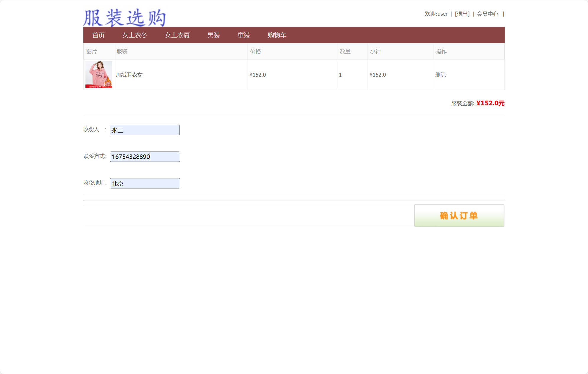Select the 收货人 recipient input field
The image size is (588, 374).
point(145,130)
